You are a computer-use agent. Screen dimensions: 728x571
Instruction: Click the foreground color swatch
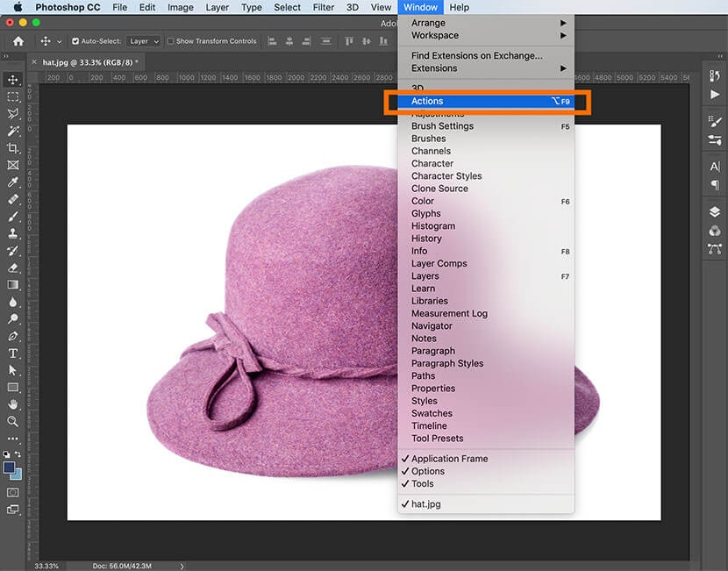[x=10, y=468]
